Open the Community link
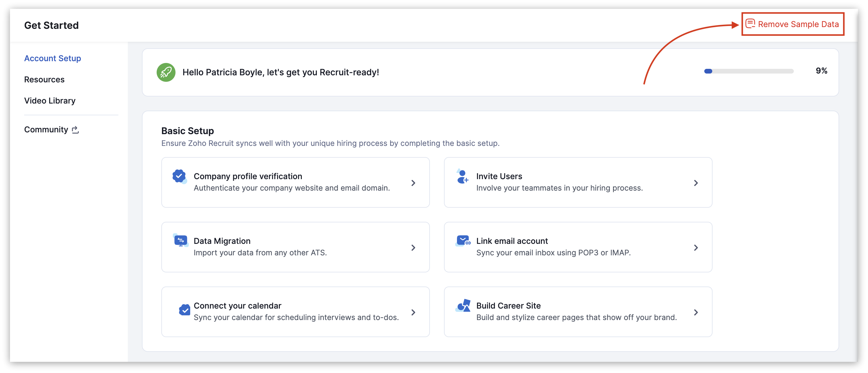 46,130
